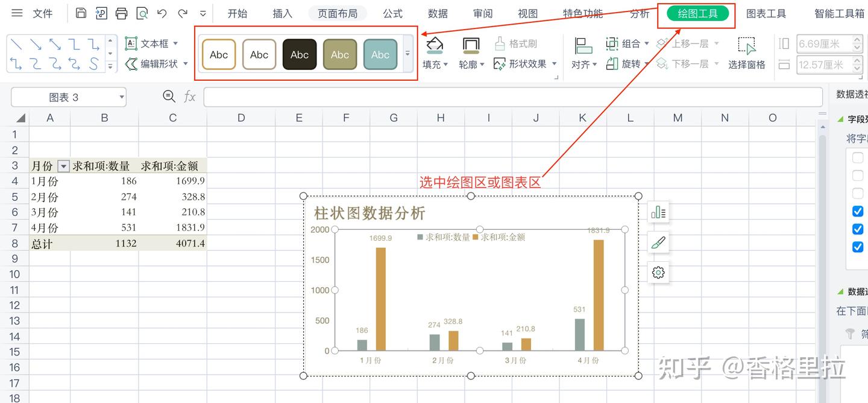Open the 选择窗格 selection pane
This screenshot has height=403, width=868.
746,53
